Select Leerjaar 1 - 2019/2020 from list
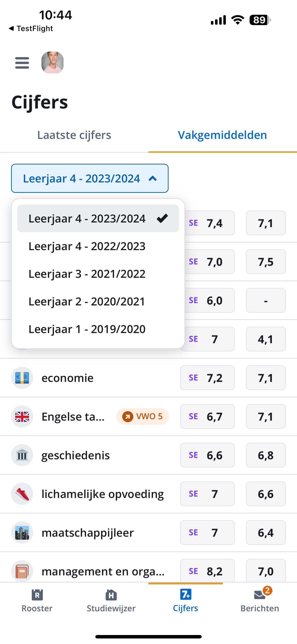This screenshot has height=644, width=297. (87, 329)
